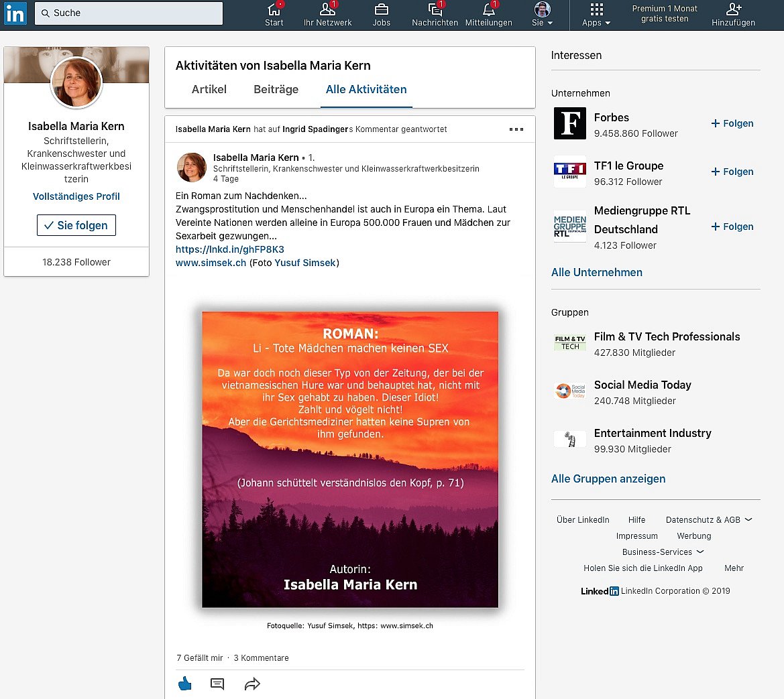Image resolution: width=784 pixels, height=699 pixels.
Task: Open the Sie profile dropdown
Action: tap(542, 15)
